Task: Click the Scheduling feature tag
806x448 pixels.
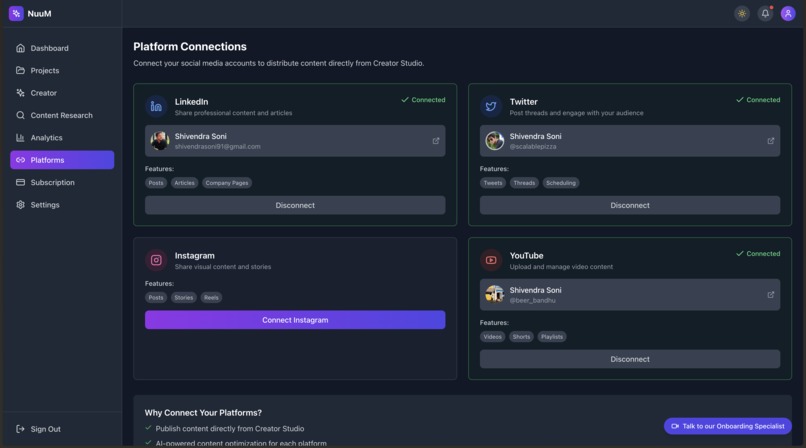Action: (x=561, y=183)
